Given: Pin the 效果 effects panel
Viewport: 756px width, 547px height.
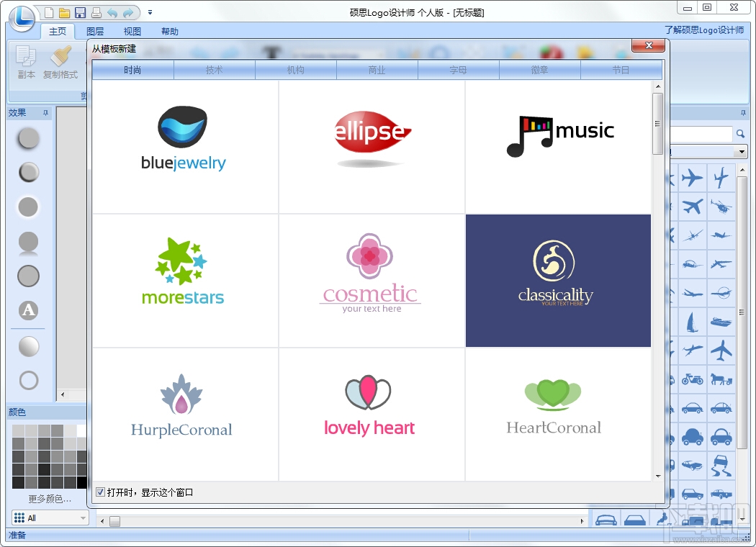Looking at the screenshot, I should click(46, 113).
